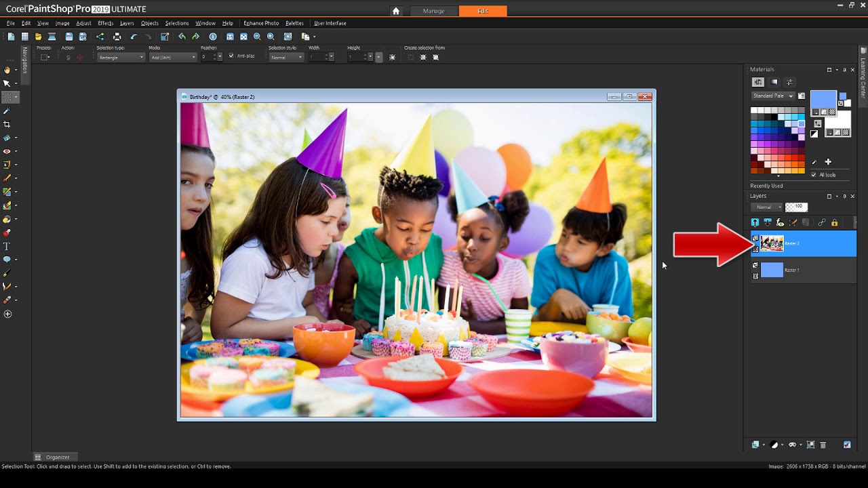Viewport: 868px width, 488px height.
Task: Select the Text tool
Action: (7, 246)
